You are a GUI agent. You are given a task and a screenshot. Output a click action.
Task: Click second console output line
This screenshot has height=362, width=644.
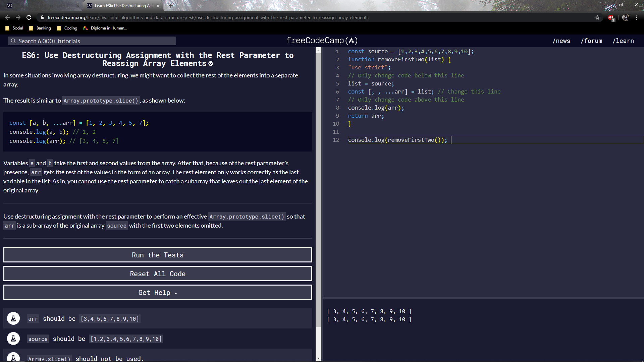[x=369, y=319]
